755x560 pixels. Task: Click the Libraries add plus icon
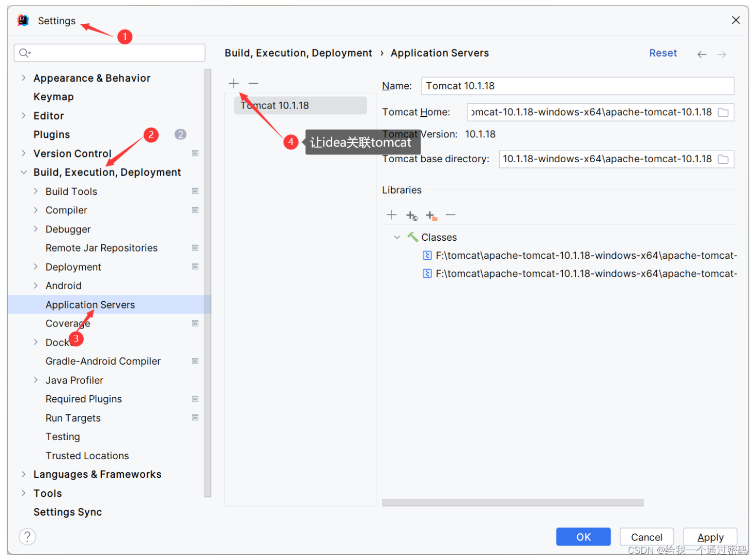pyautogui.click(x=392, y=215)
